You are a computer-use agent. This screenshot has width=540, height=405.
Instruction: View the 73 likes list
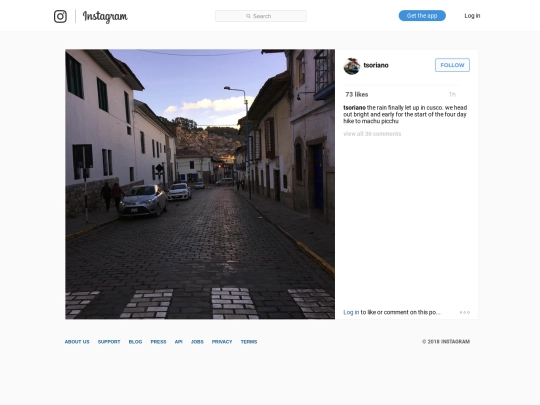(356, 94)
